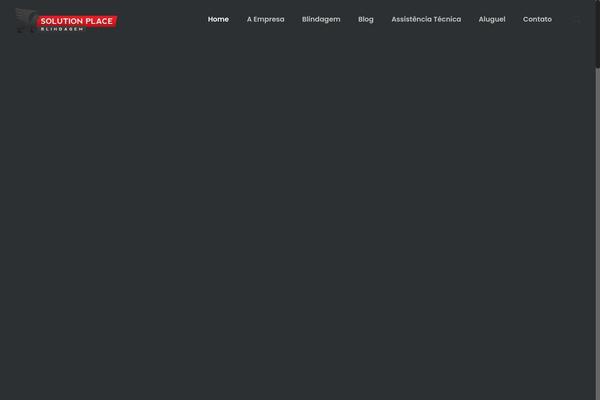Image resolution: width=600 pixels, height=400 pixels.
Task: Visit the Blog link
Action: [x=365, y=20]
